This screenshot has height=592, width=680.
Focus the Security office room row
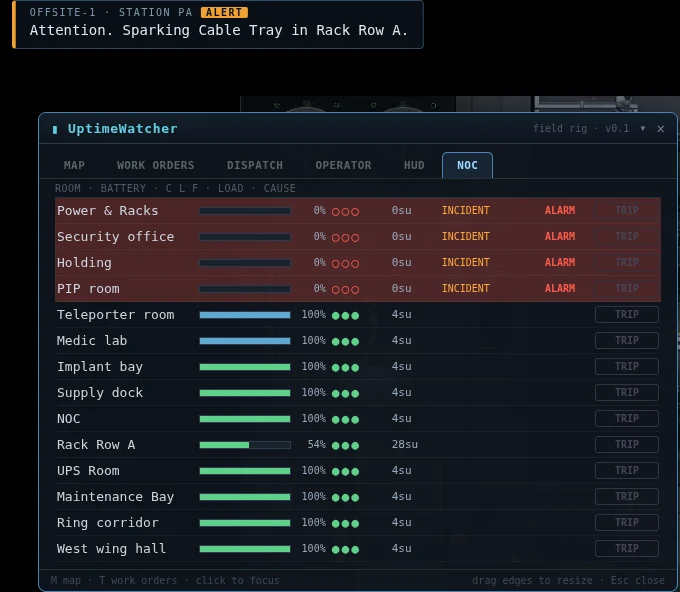[358, 236]
